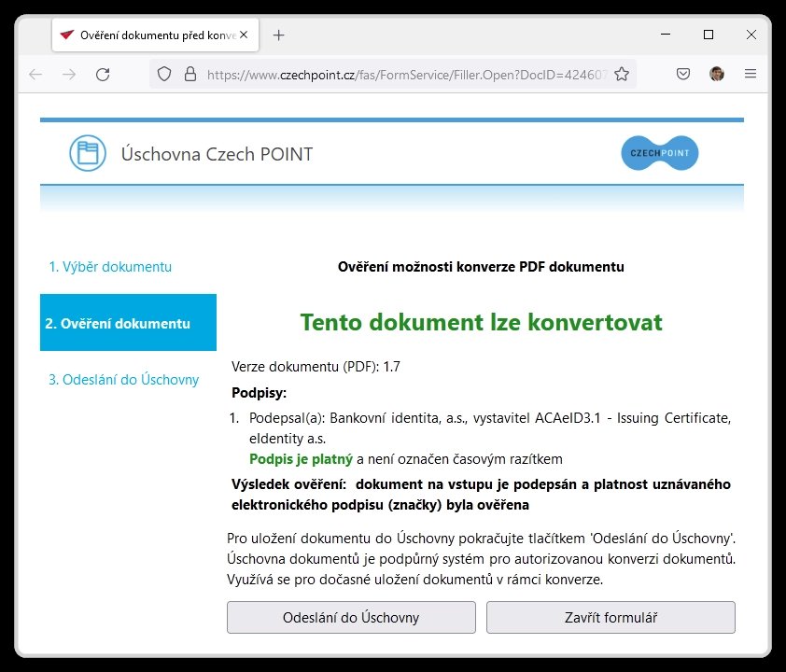Open the tracking protection shield icon
The image size is (786, 672).
click(x=164, y=74)
